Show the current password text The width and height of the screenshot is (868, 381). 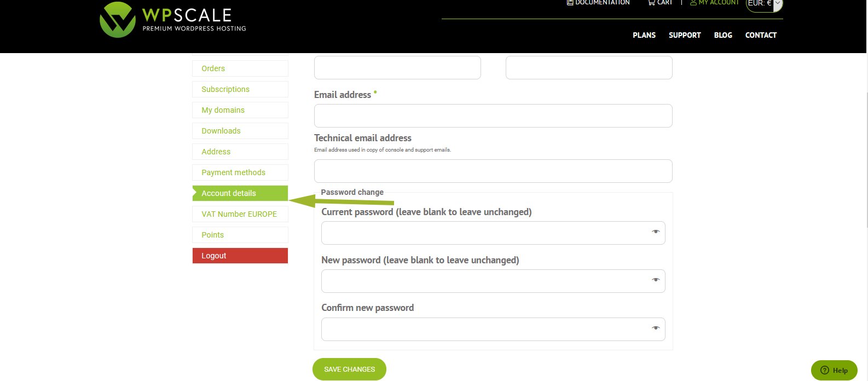[x=655, y=232]
